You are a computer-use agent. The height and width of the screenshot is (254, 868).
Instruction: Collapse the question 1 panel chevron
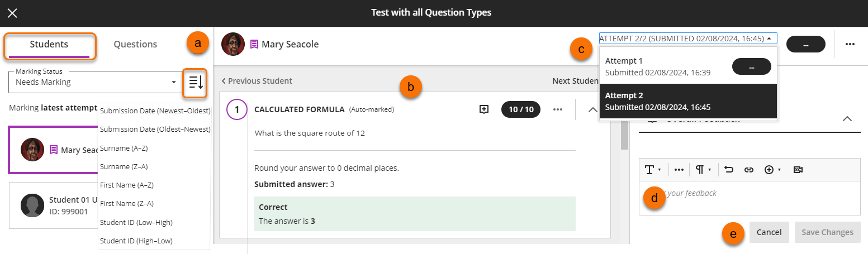593,110
